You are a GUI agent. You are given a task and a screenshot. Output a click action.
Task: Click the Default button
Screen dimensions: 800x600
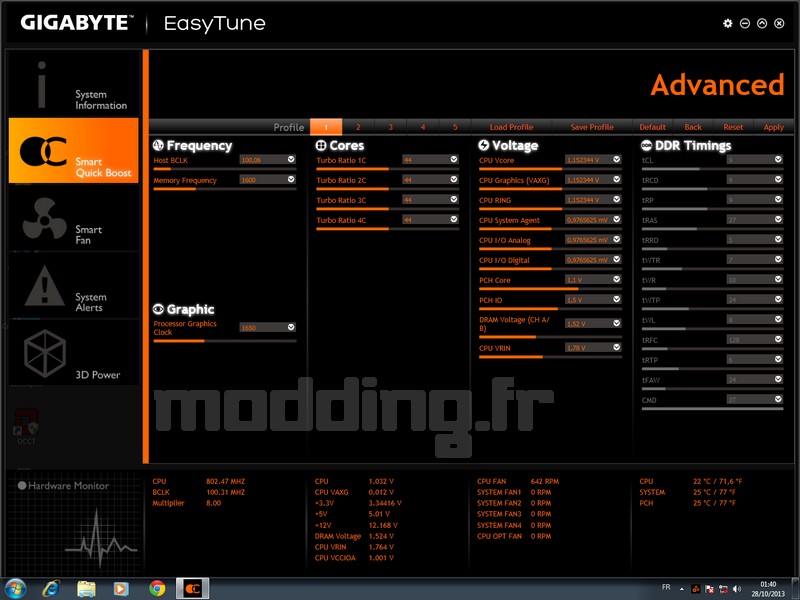click(653, 127)
